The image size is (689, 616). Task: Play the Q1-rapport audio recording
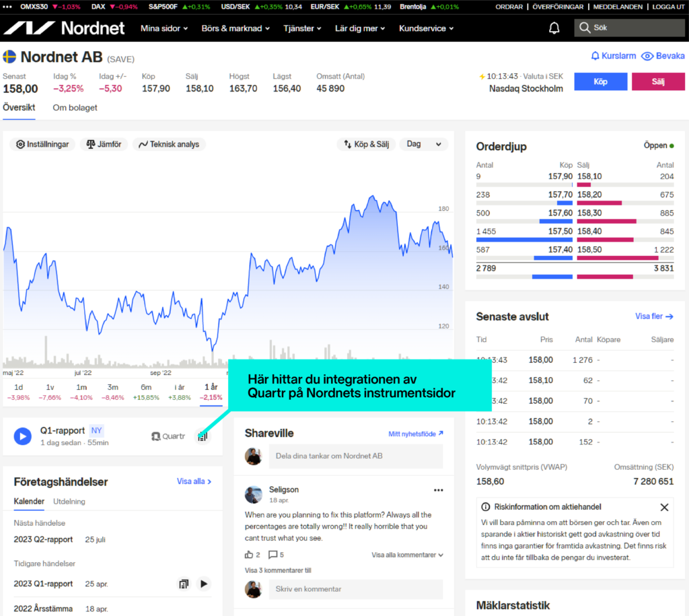click(x=22, y=436)
